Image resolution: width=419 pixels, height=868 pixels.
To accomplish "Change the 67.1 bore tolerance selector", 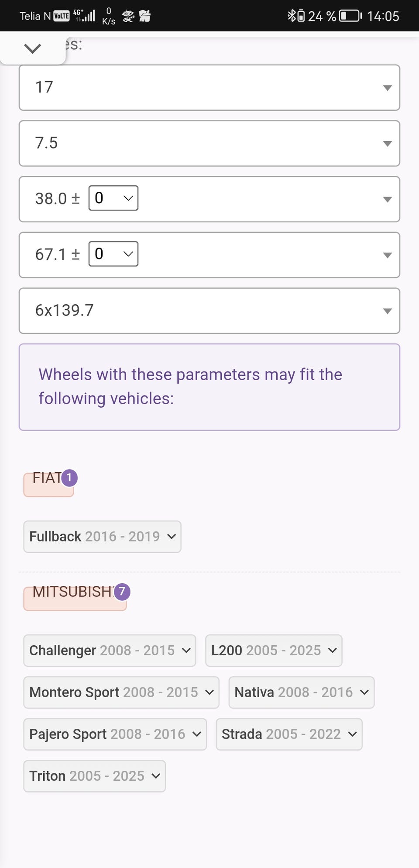I will 113,254.
